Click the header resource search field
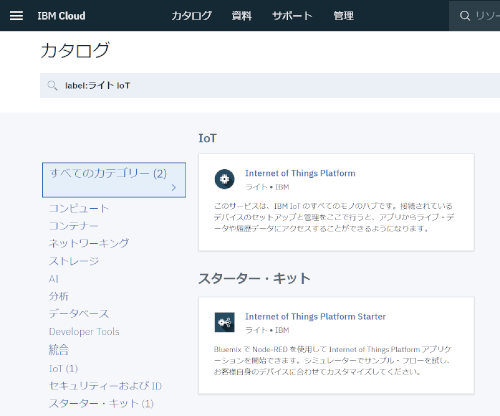500x416 pixels. coord(475,16)
